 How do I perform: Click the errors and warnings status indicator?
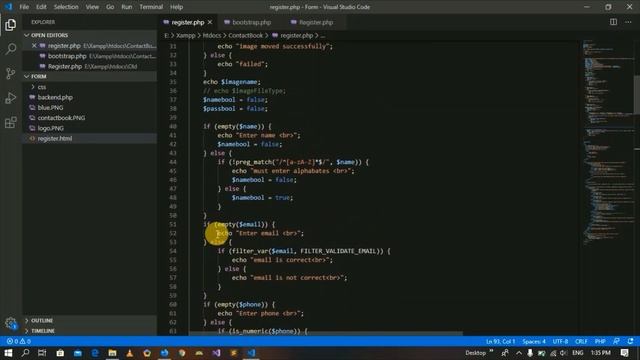(18, 341)
